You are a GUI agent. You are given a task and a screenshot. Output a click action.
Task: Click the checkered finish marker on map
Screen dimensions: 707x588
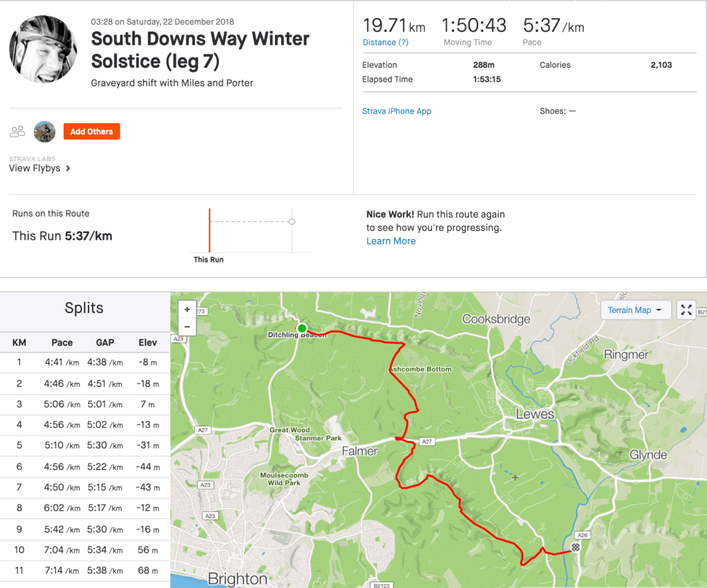575,547
